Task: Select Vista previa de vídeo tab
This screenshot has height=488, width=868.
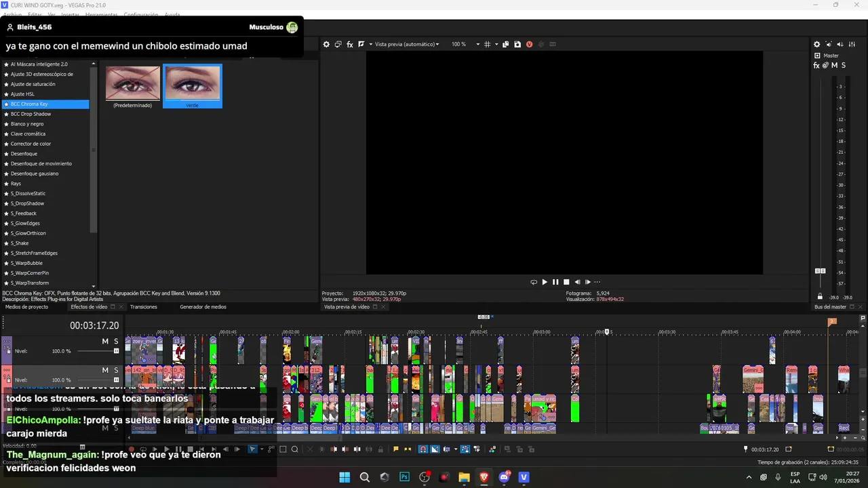Action: click(x=347, y=307)
